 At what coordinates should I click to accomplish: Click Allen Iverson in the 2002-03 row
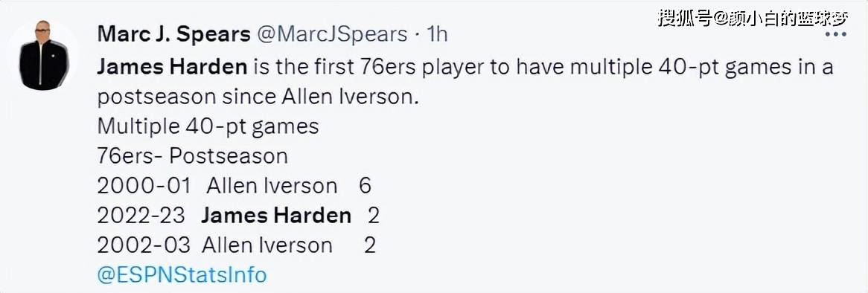pyautogui.click(x=267, y=245)
